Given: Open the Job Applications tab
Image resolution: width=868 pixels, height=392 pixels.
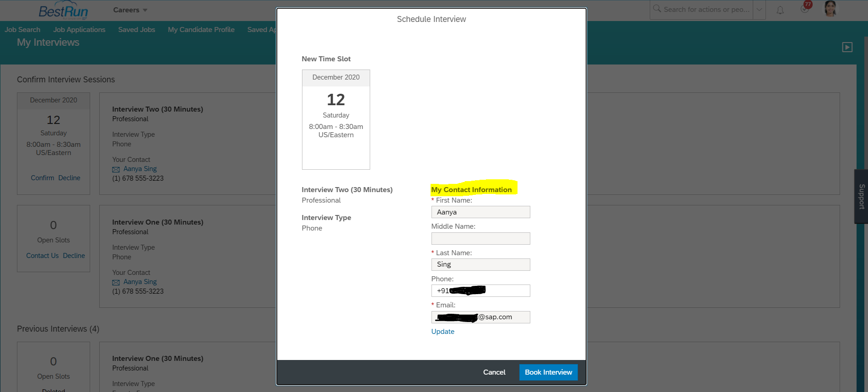Looking at the screenshot, I should pos(79,30).
